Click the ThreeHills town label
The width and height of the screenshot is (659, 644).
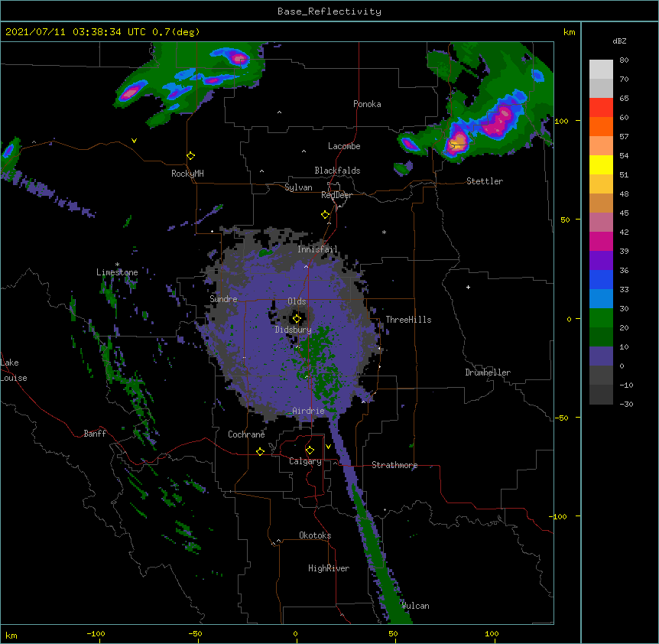coord(408,320)
